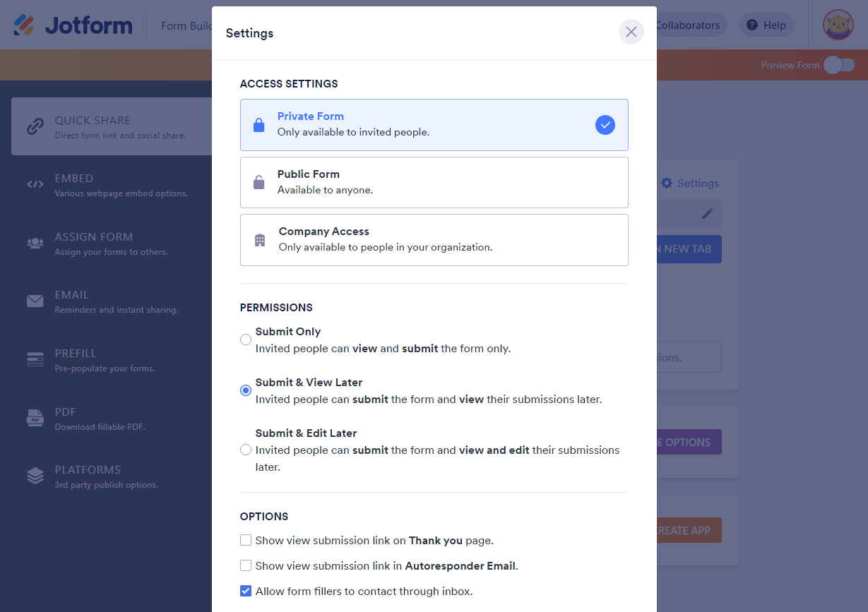Uncheck Allow form fillers to contact through inbox
Viewport: 868px width, 612px height.
246,591
